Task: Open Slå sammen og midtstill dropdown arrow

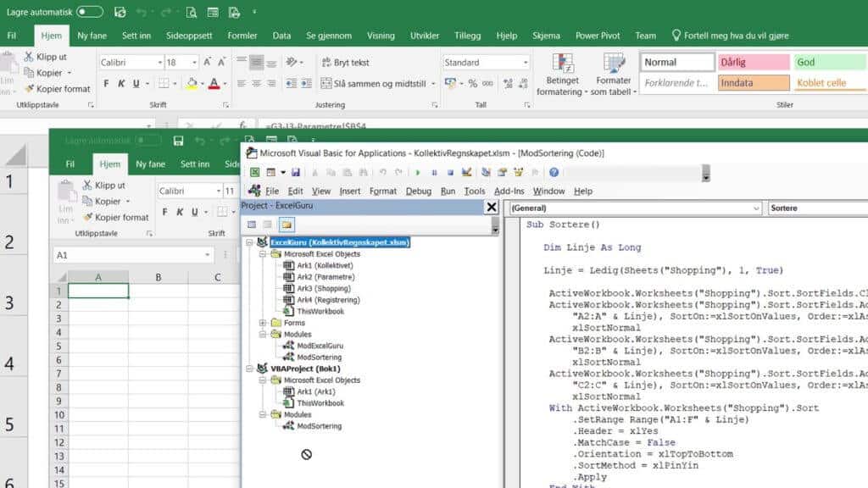Action: pos(433,84)
